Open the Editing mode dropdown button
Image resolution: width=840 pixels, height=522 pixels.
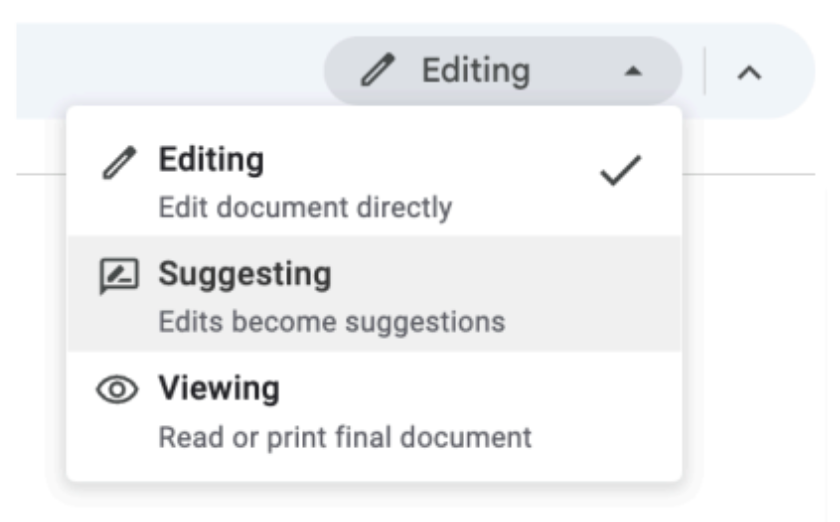503,71
